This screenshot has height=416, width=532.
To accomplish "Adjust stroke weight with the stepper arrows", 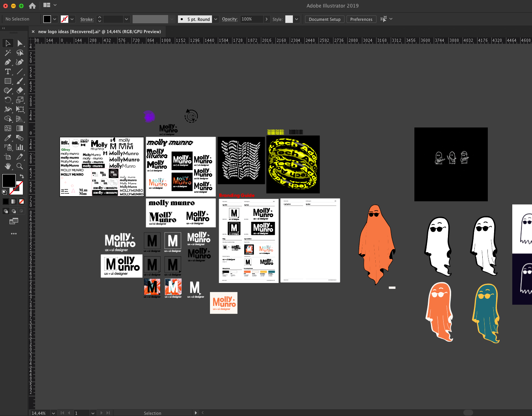I will [x=99, y=19].
